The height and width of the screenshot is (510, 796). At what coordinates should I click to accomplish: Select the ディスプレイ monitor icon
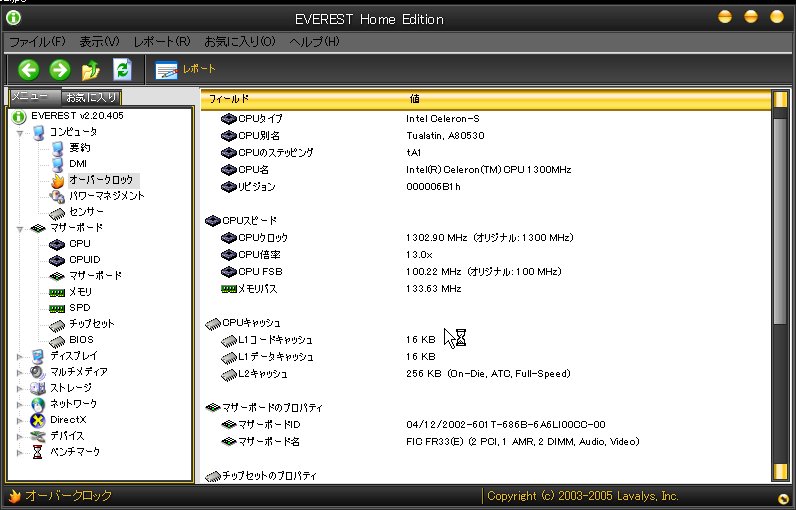click(38, 356)
